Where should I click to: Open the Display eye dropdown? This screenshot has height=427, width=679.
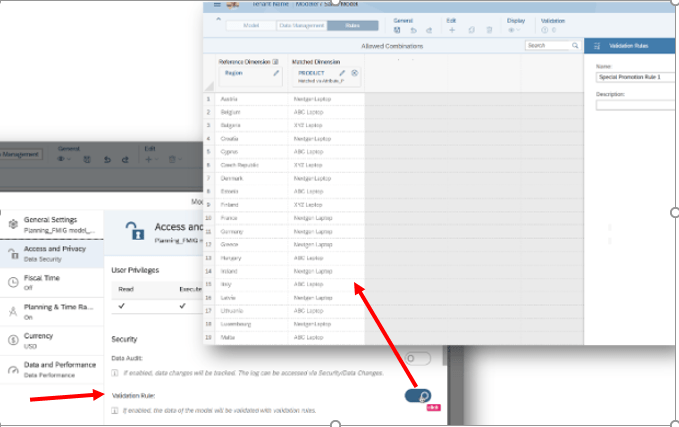(512, 30)
